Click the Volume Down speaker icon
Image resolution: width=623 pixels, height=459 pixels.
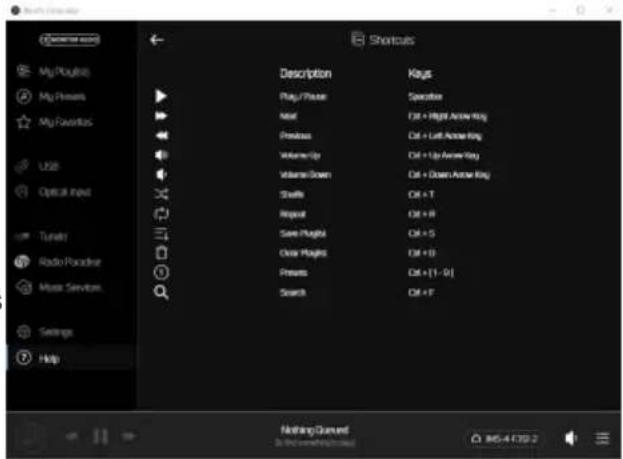(161, 174)
